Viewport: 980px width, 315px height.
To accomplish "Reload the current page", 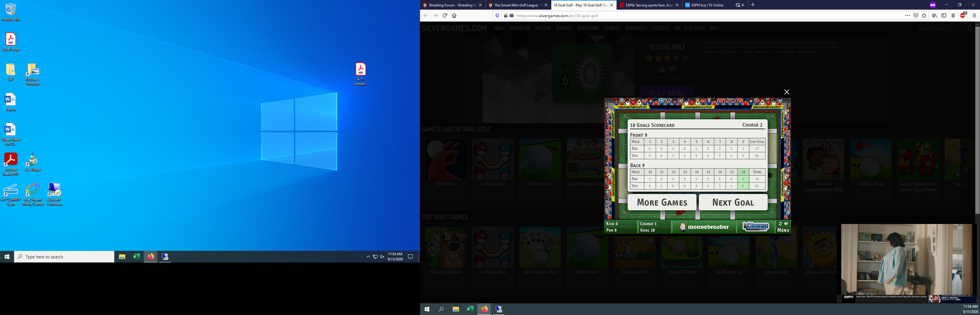I will (x=445, y=15).
